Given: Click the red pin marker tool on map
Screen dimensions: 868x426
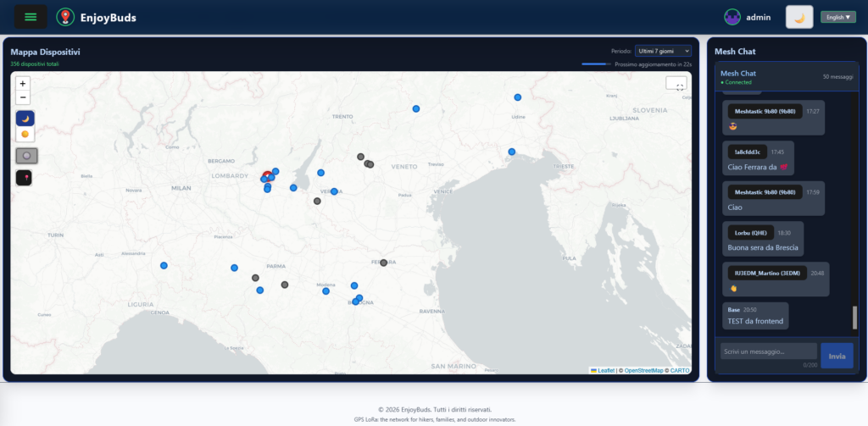Looking at the screenshot, I should pyautogui.click(x=25, y=178).
